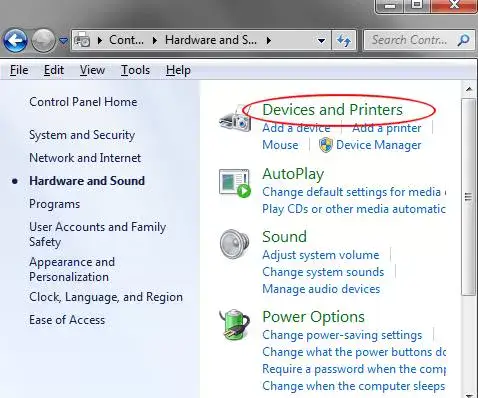
Task: Open Network and Internet category
Action: click(x=85, y=158)
